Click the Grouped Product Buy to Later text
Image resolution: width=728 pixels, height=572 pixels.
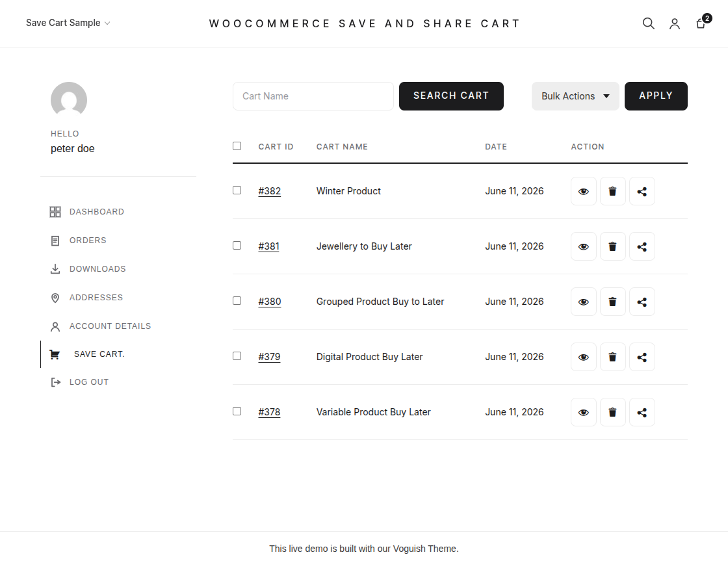tap(380, 302)
